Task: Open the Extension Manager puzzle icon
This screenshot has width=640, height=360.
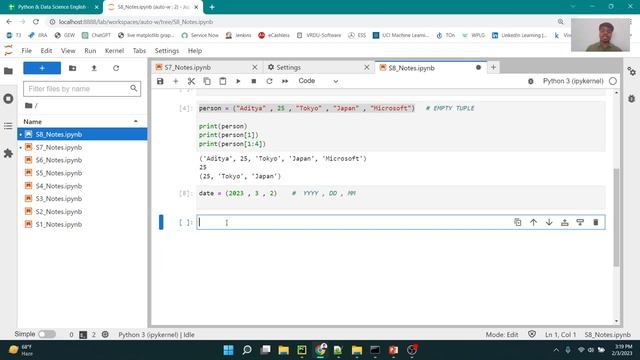Action: coord(8,153)
